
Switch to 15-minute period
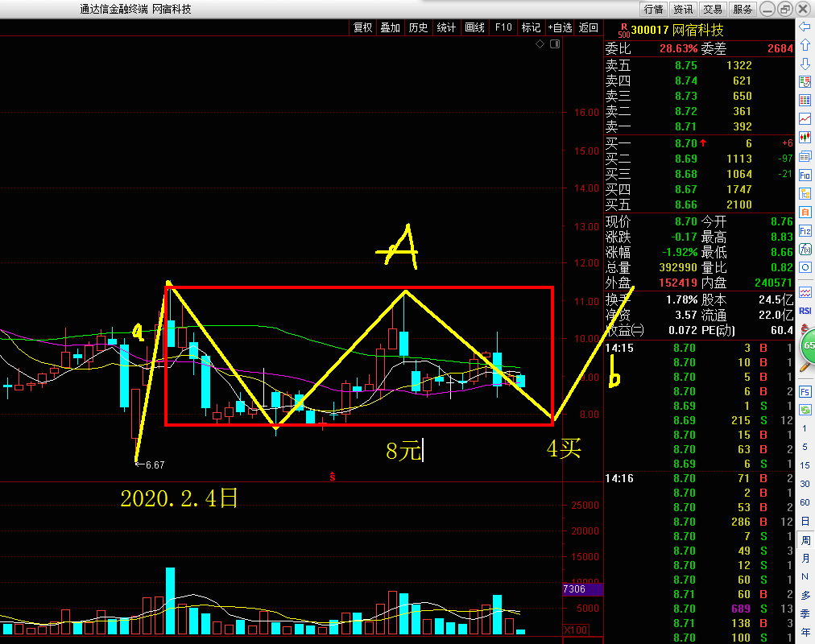coord(805,465)
